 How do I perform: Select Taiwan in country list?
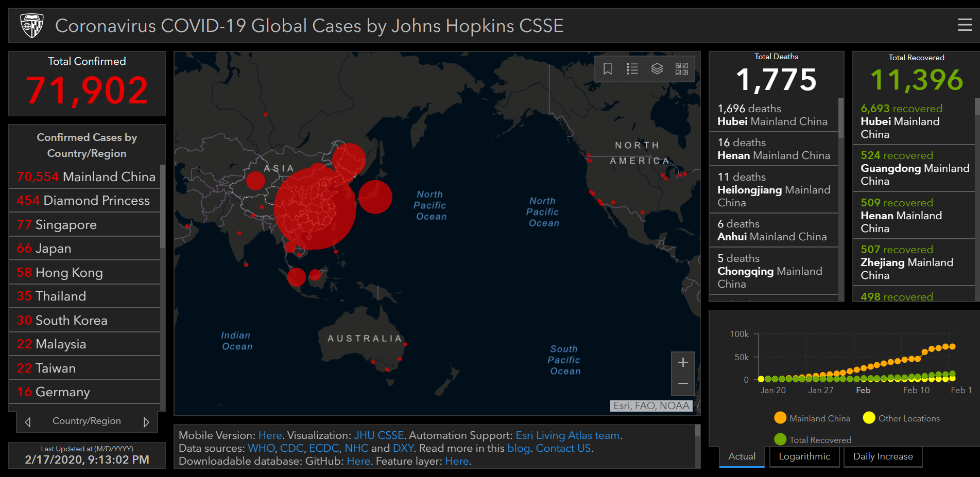click(x=85, y=368)
